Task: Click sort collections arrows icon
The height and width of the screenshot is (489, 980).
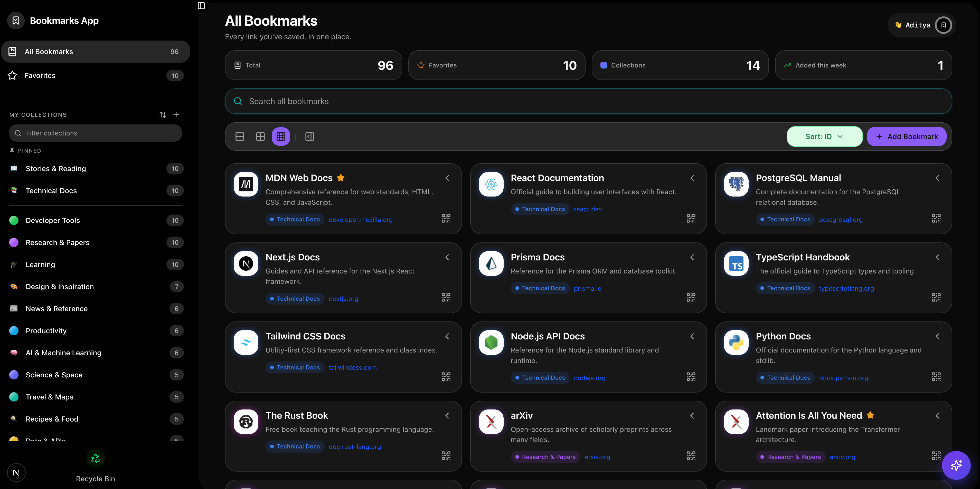Action: 163,114
